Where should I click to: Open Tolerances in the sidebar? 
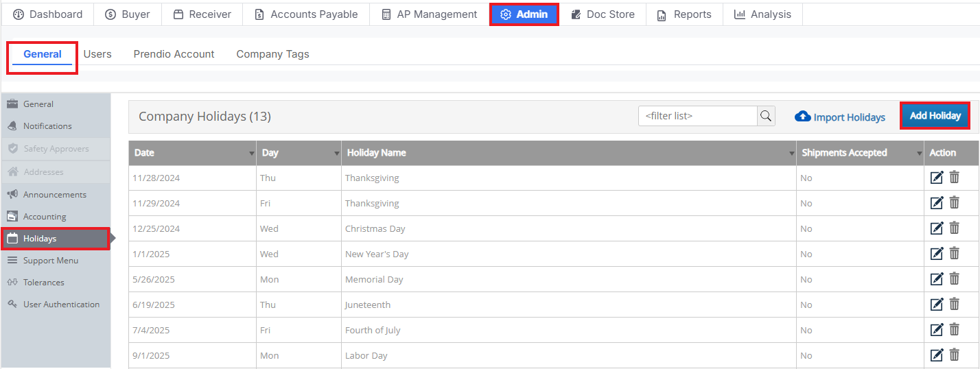tap(56, 283)
